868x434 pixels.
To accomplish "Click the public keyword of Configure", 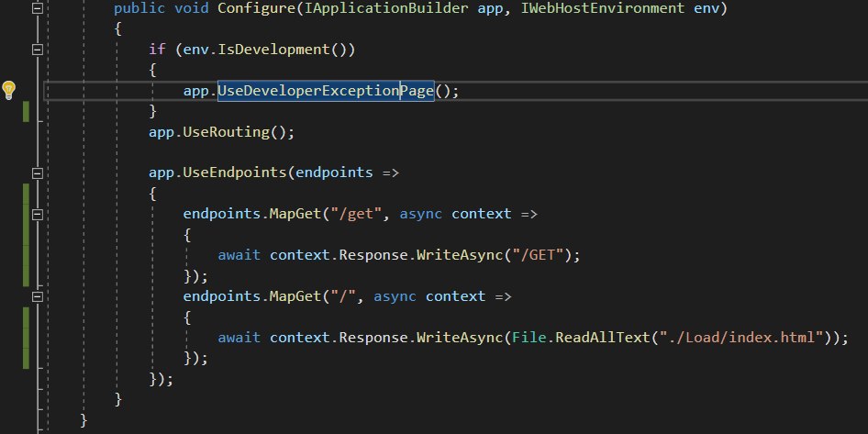I will click(139, 8).
